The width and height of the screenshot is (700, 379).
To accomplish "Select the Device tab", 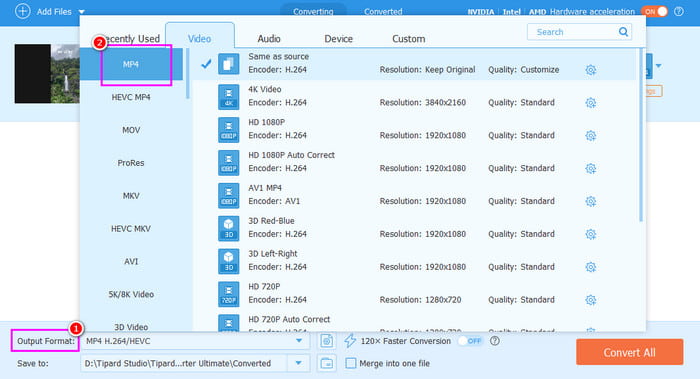I will (338, 39).
